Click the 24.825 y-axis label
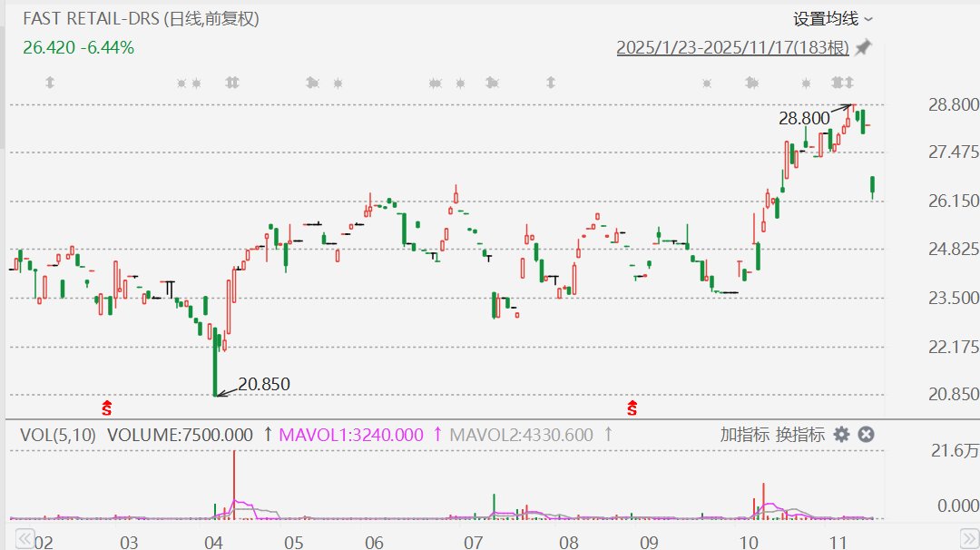This screenshot has height=550, width=980. [953, 249]
